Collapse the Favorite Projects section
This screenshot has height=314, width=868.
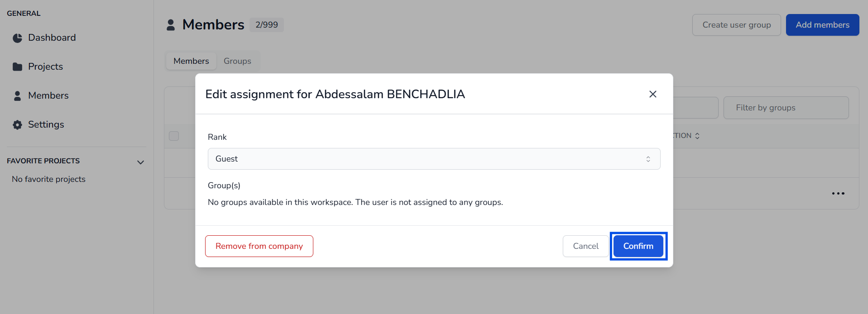[140, 162]
